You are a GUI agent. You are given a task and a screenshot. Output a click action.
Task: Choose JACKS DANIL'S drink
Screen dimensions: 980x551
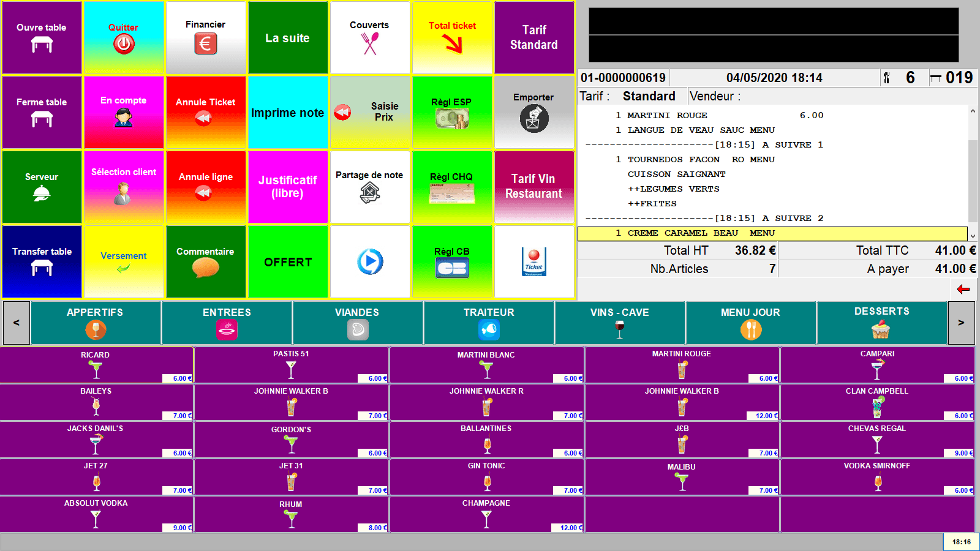97,440
